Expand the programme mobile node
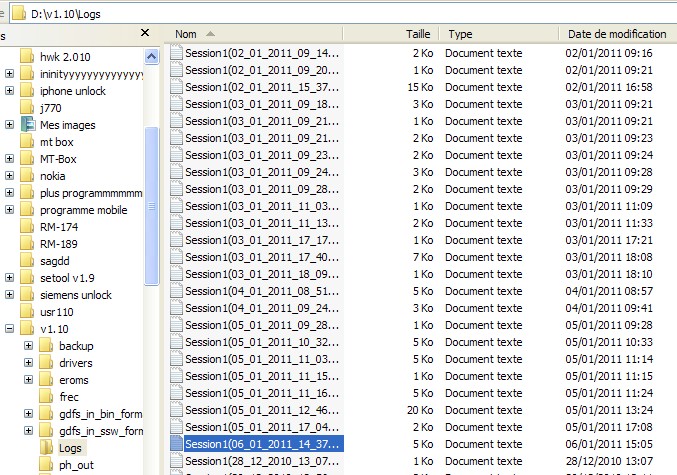The width and height of the screenshot is (677, 475). [9, 210]
